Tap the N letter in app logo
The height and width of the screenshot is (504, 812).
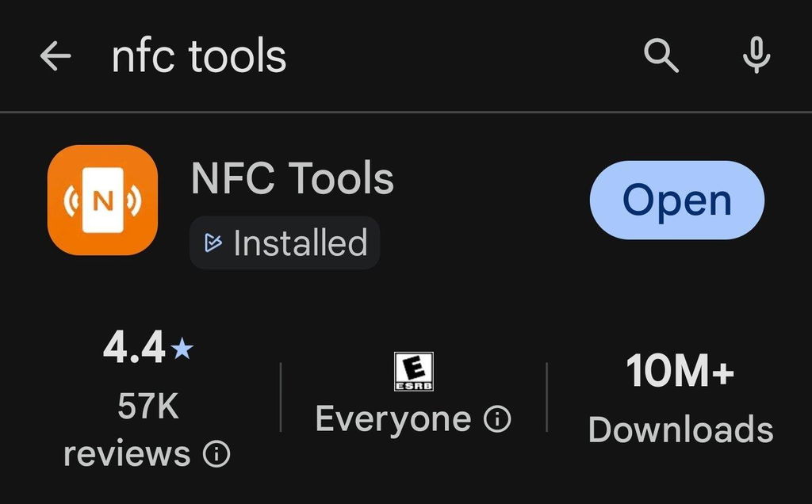coord(102,200)
